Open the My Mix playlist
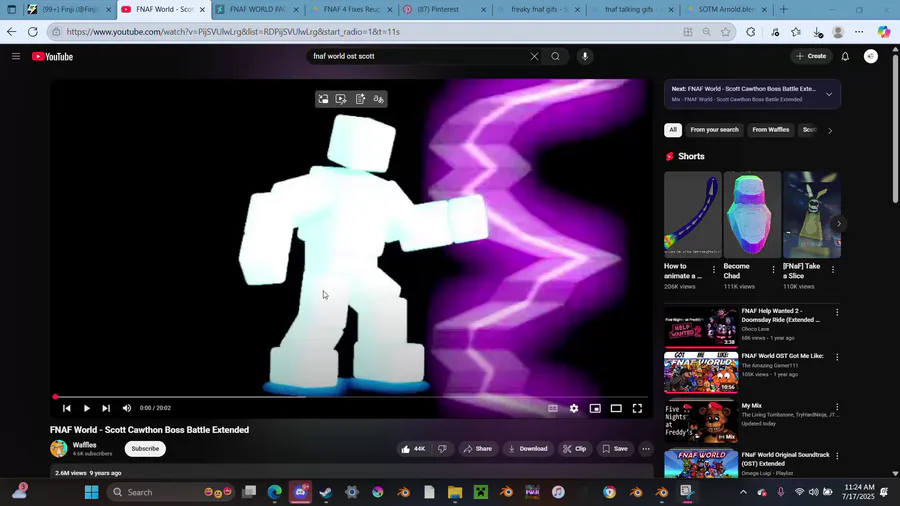Image resolution: width=900 pixels, height=506 pixels. (x=701, y=422)
